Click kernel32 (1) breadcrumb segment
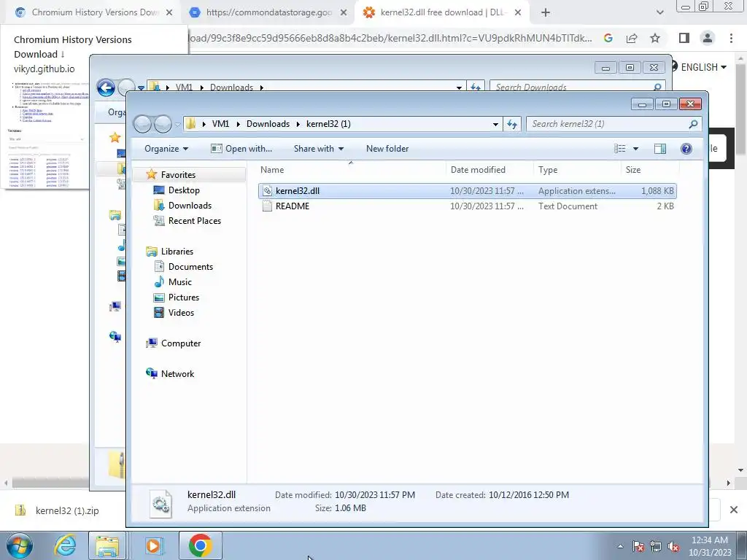Image resolution: width=747 pixels, height=560 pixels. (328, 124)
